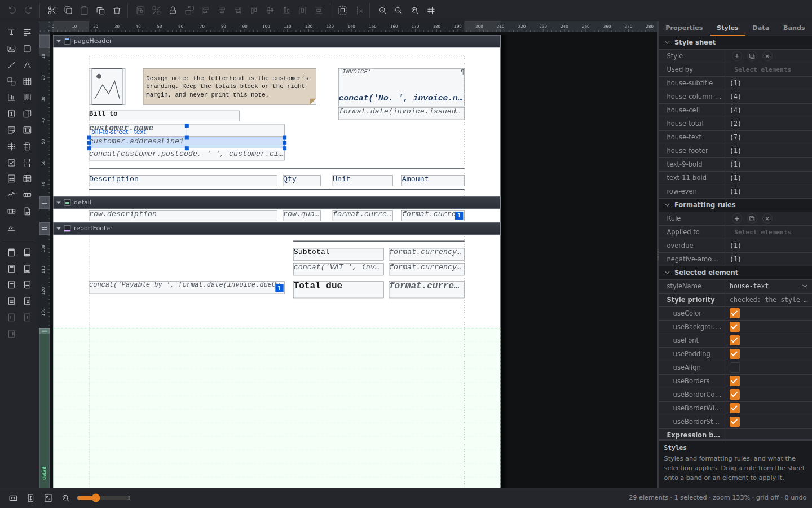
Task: Click the Cut scissors icon
Action: pos(52,10)
